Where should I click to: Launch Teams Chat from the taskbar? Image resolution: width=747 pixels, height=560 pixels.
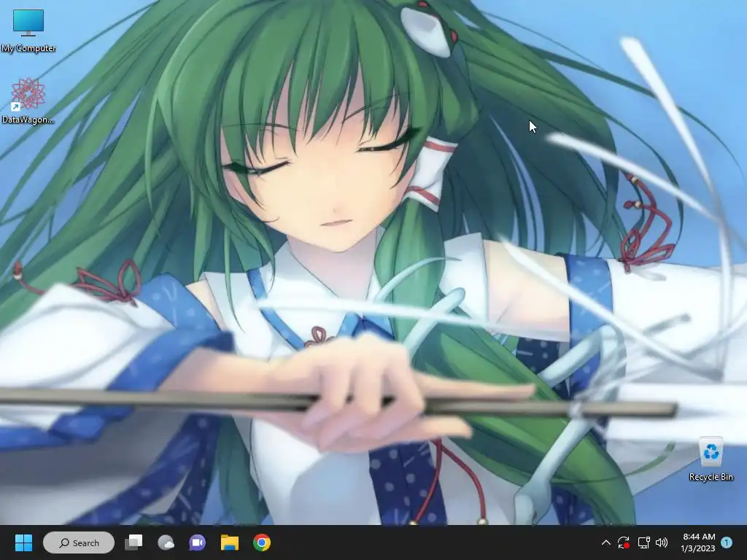click(197, 542)
